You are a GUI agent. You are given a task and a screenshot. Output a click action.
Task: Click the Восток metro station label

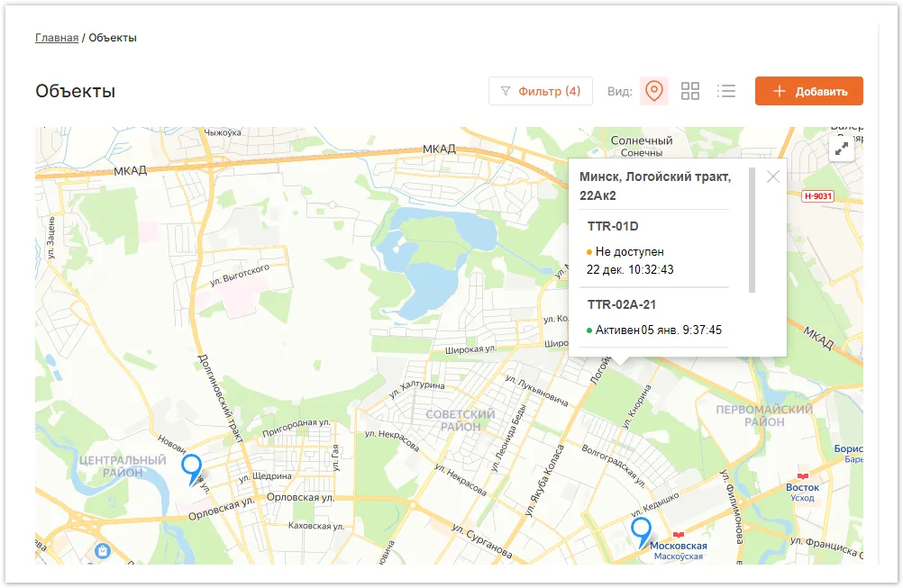tap(802, 487)
